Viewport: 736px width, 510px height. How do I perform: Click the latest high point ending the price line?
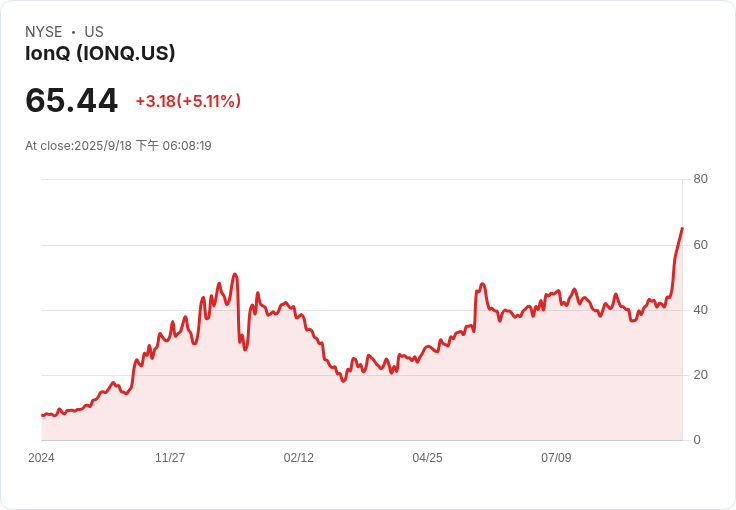682,228
